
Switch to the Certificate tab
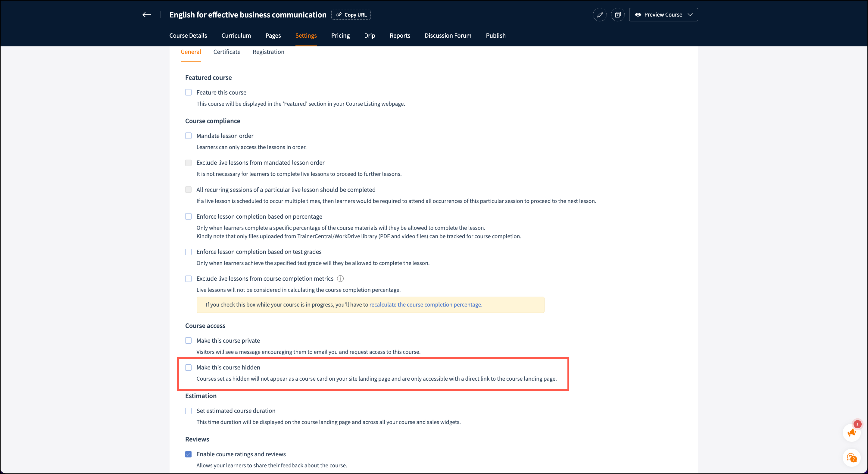pos(227,52)
